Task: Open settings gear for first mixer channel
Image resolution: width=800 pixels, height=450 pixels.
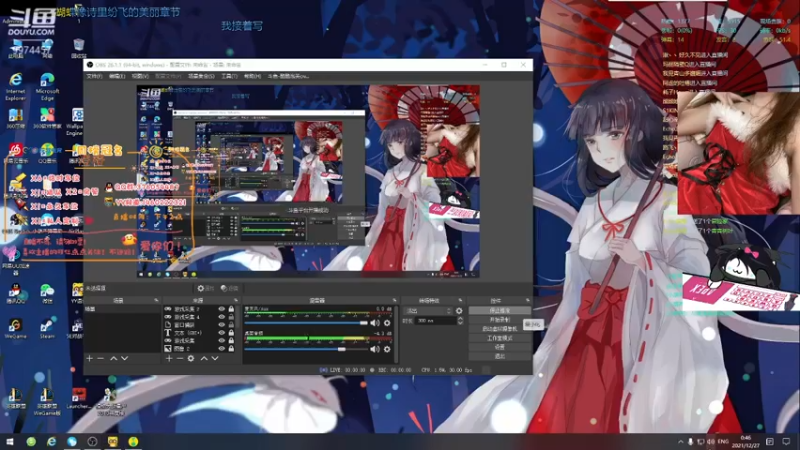Action: click(x=387, y=323)
